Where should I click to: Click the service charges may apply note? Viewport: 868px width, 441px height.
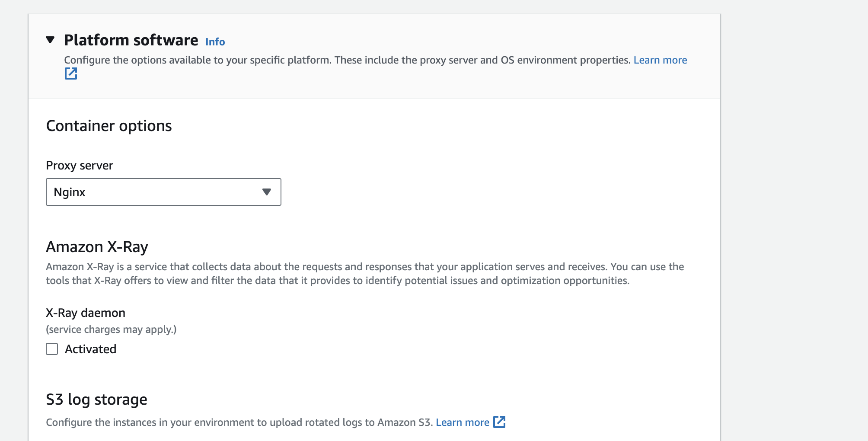tap(111, 329)
